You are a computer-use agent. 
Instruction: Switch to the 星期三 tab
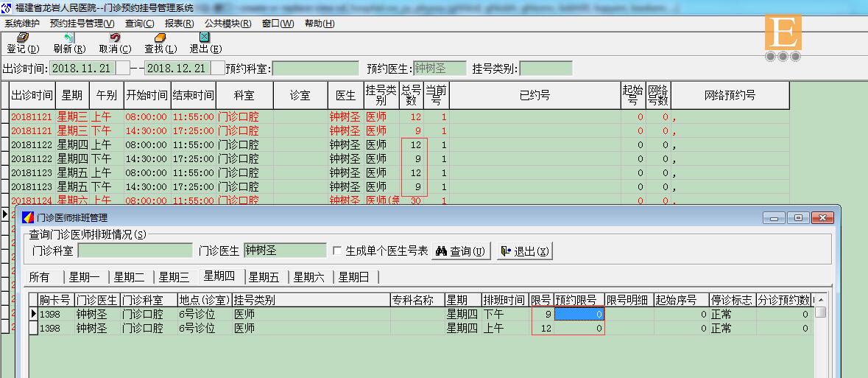click(x=174, y=277)
